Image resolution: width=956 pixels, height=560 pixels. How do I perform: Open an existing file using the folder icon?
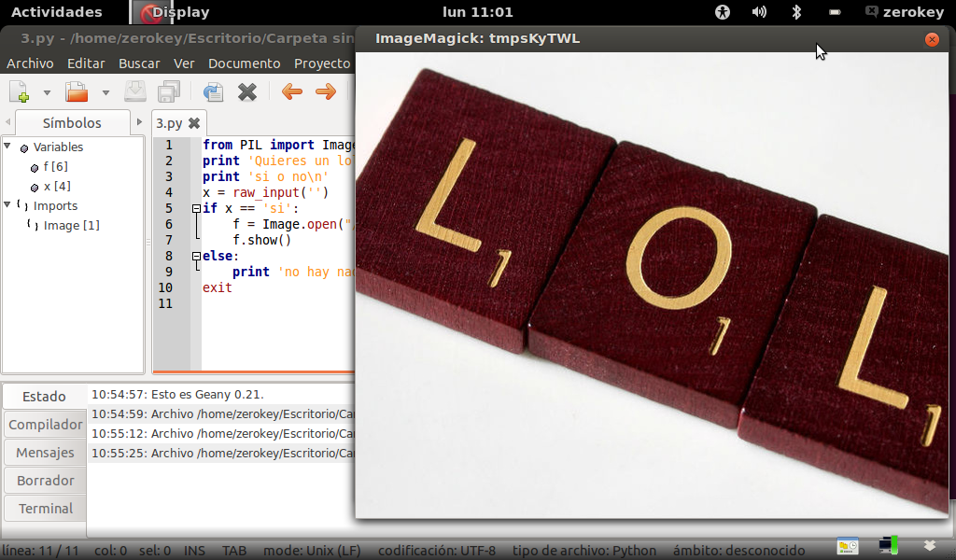pos(75,91)
